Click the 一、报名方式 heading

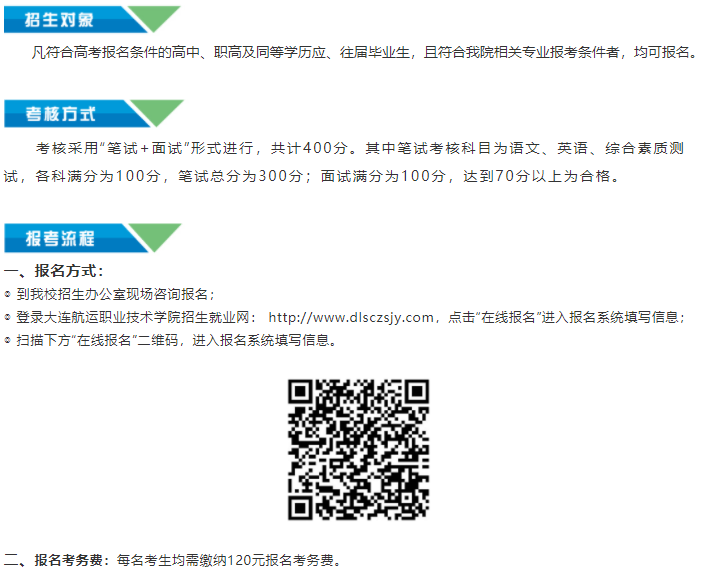point(54,271)
